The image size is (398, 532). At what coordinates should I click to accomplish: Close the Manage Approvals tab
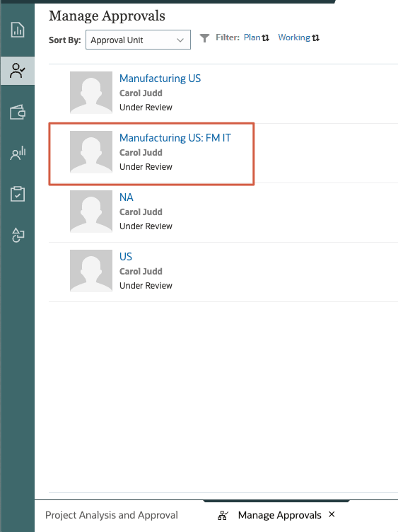(332, 514)
